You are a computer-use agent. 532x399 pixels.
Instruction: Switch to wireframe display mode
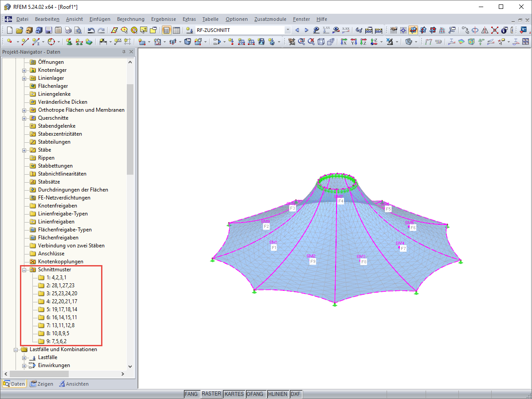click(x=321, y=41)
